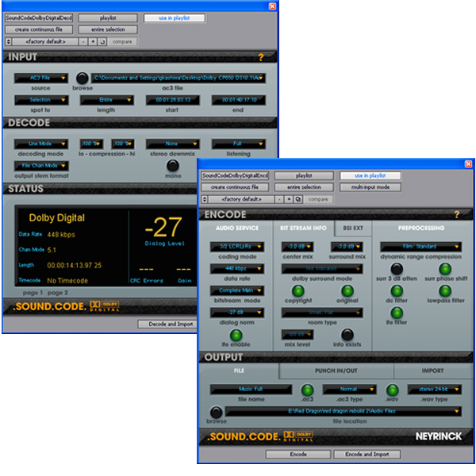The image size is (476, 476).
Task: Close the decoder window
Action: pos(272,6)
